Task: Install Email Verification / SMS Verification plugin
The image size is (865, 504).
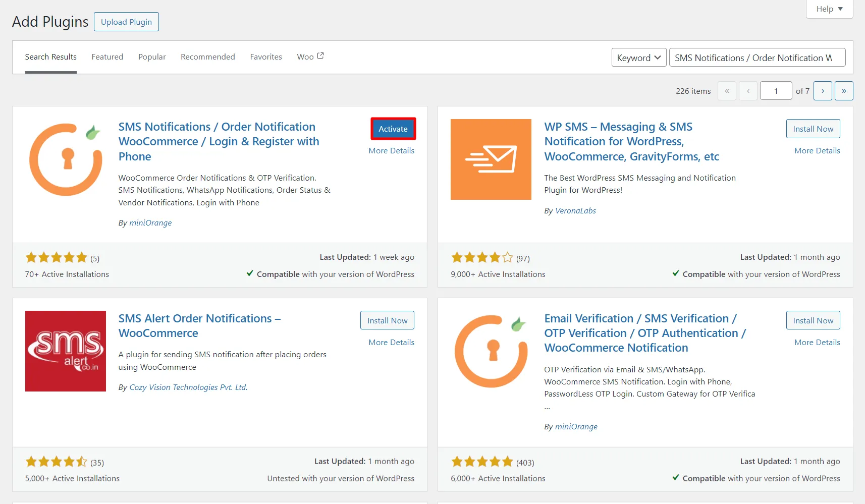Action: 813,320
